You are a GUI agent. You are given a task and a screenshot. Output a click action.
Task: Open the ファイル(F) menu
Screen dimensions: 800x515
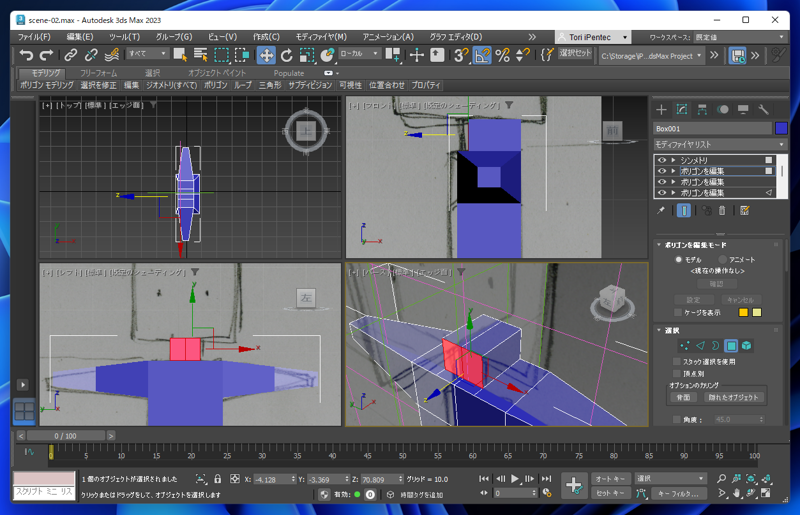[x=34, y=37]
